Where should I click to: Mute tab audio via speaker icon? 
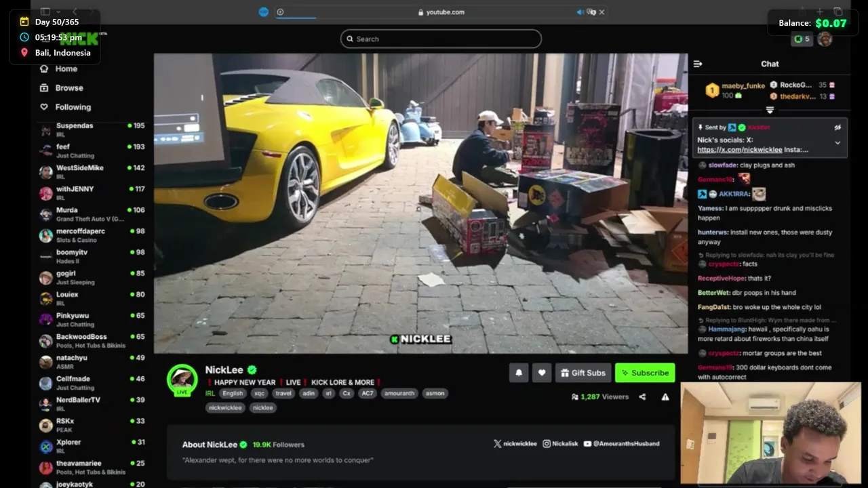click(580, 12)
